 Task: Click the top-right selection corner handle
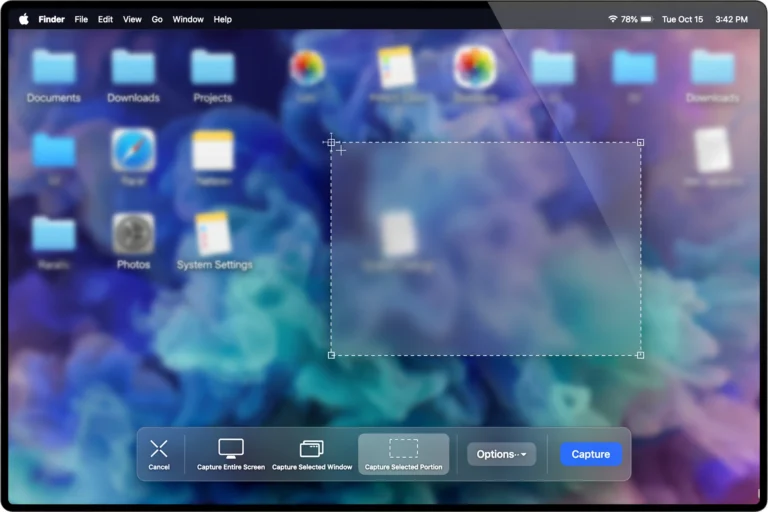tap(640, 143)
